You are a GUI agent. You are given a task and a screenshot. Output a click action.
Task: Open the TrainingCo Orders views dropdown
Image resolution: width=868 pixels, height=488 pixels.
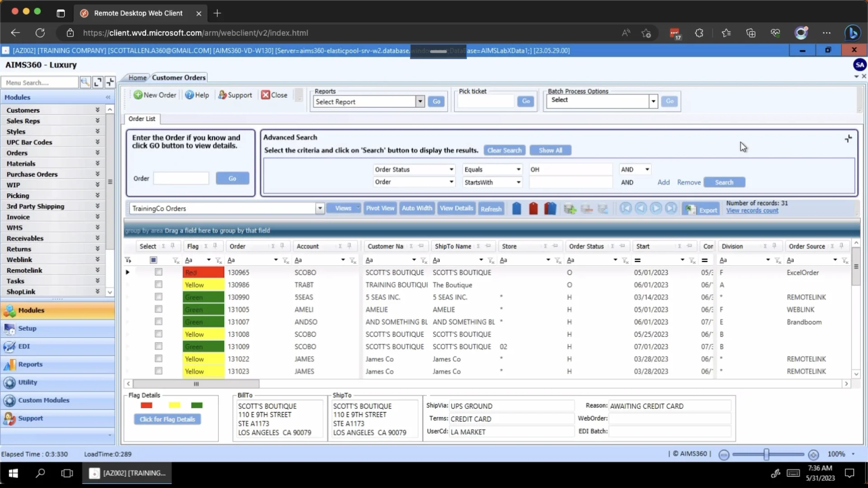pos(320,208)
